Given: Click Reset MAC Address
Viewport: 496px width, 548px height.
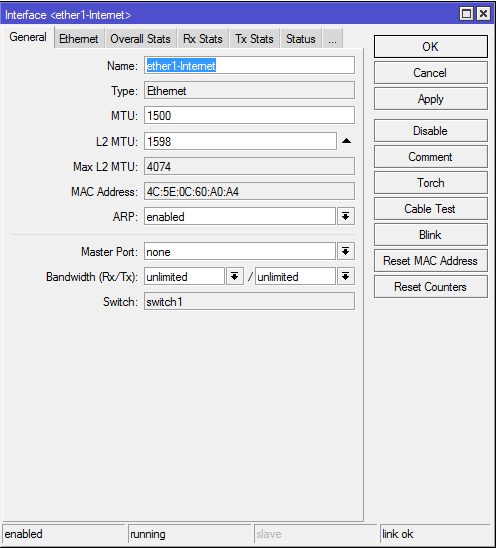Looking at the screenshot, I should (431, 261).
